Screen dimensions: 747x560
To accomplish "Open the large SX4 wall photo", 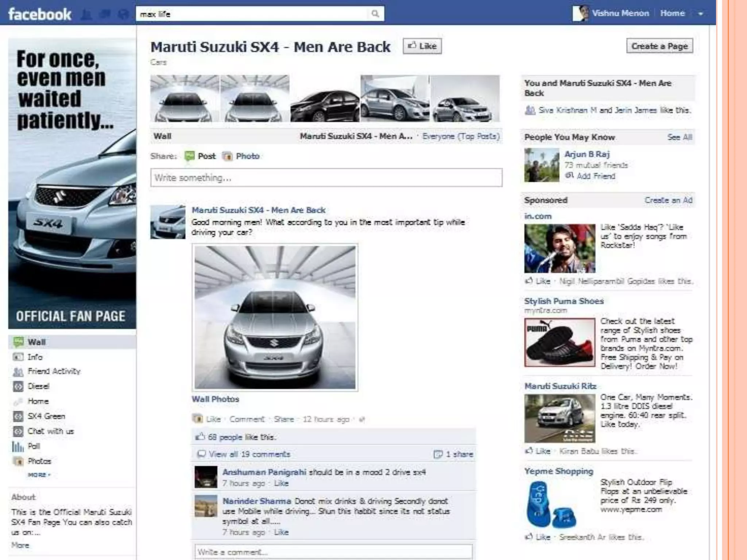I will [x=275, y=317].
